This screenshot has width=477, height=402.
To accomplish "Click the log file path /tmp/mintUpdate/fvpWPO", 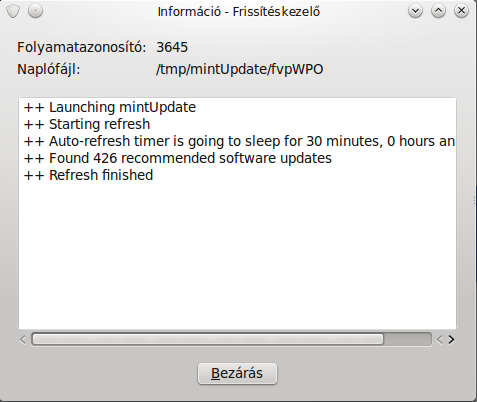I will 240,70.
